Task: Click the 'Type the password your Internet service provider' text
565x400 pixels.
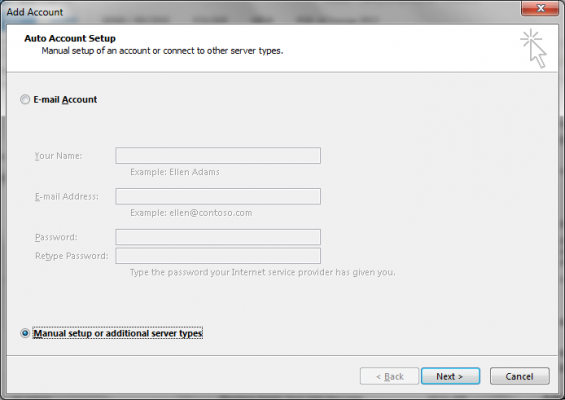Action: pos(263,272)
